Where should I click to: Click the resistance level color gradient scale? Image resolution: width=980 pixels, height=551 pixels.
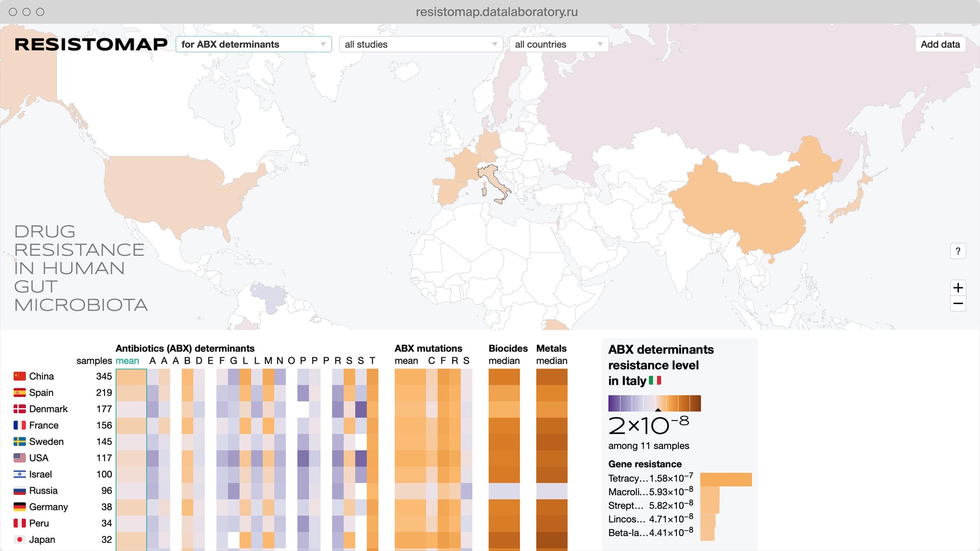pos(654,403)
